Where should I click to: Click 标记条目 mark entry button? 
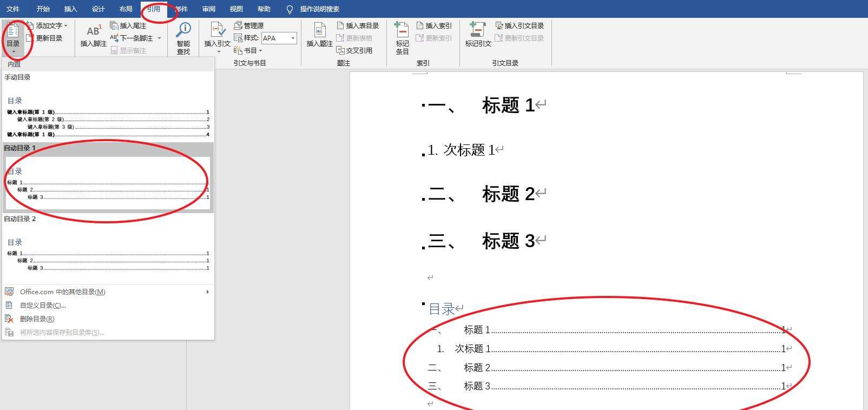[402, 38]
